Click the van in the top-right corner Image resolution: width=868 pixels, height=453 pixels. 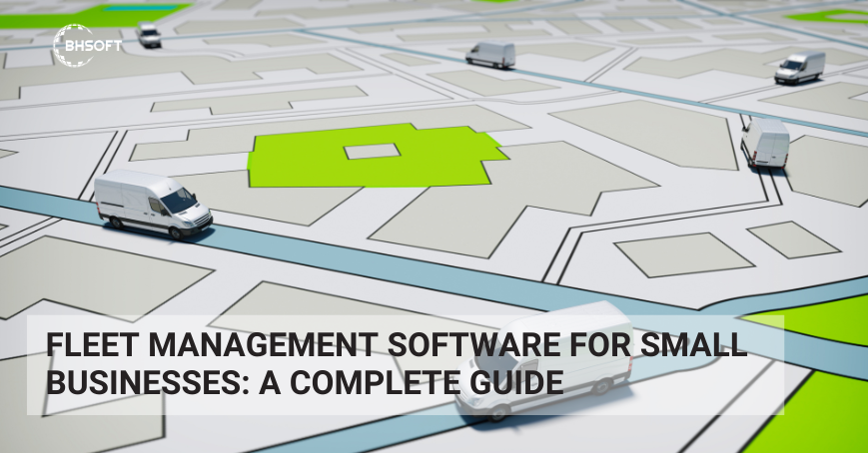800,67
